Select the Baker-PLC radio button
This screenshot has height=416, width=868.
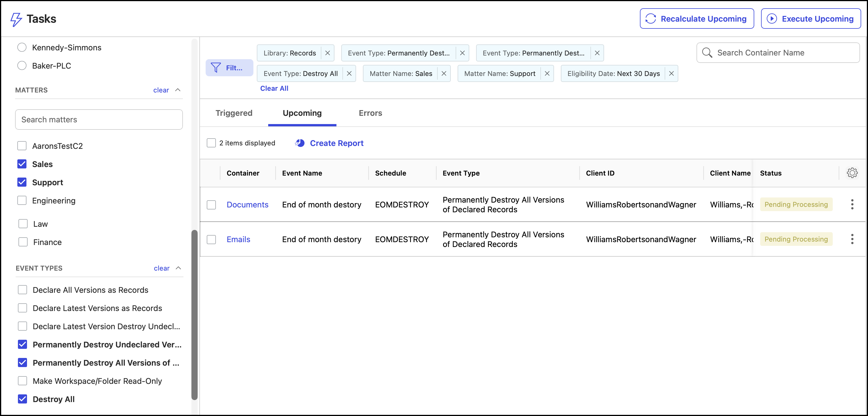[x=22, y=66]
